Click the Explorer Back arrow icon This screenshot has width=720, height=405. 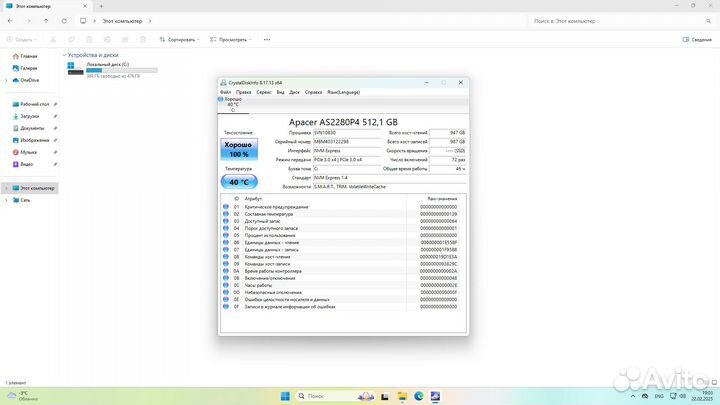click(10, 20)
